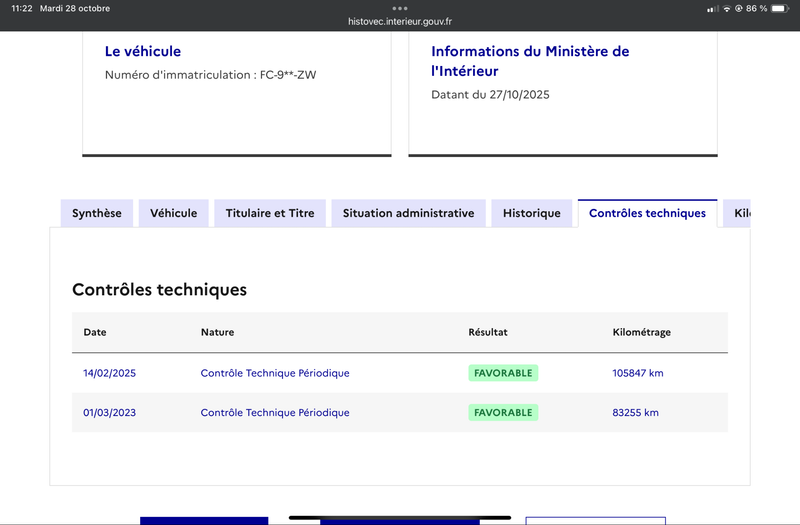Viewport: 800px width, 525px height.
Task: Open the partially hidden Kilométrage tab
Action: click(739, 213)
